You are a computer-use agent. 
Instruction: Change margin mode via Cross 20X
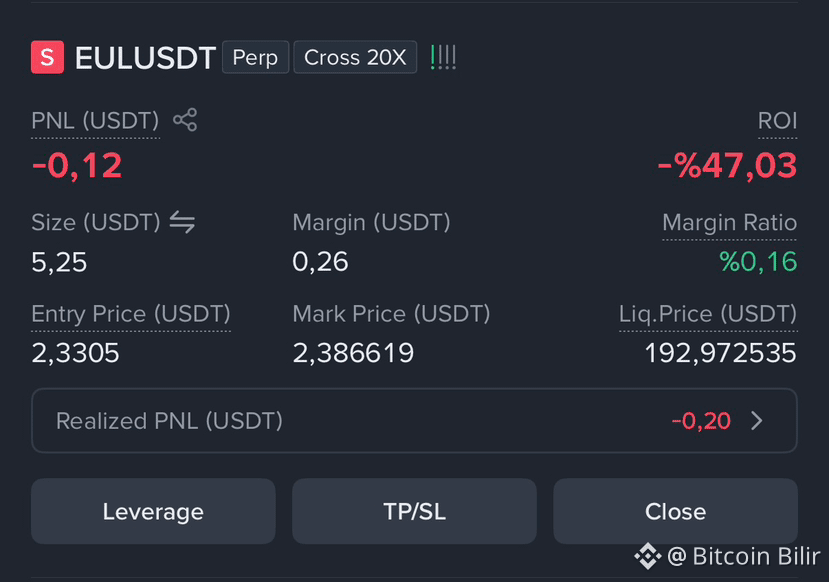pos(355,57)
